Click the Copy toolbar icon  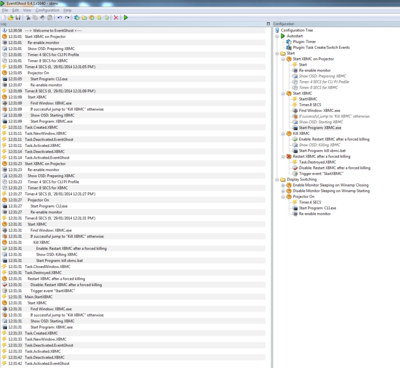pos(35,18)
